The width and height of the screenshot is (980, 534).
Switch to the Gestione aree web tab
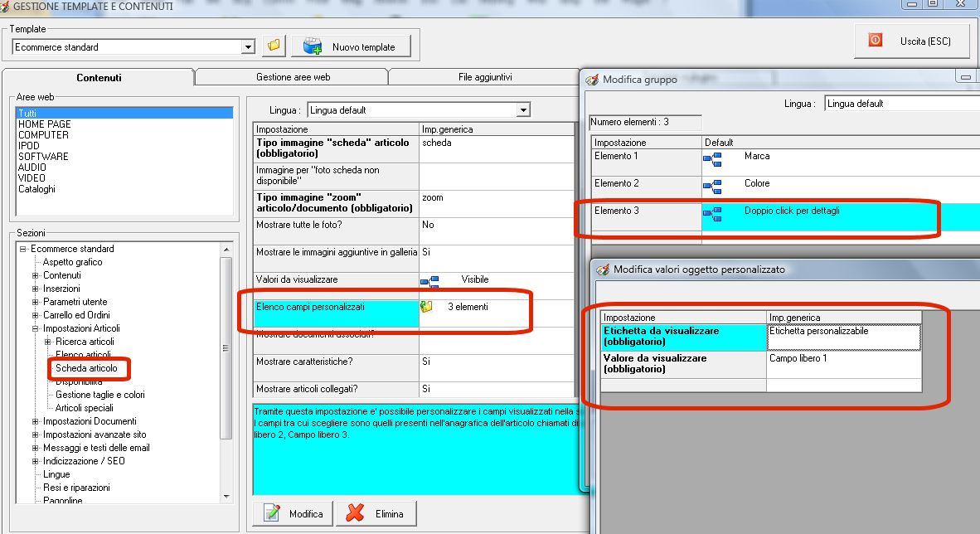[x=293, y=77]
